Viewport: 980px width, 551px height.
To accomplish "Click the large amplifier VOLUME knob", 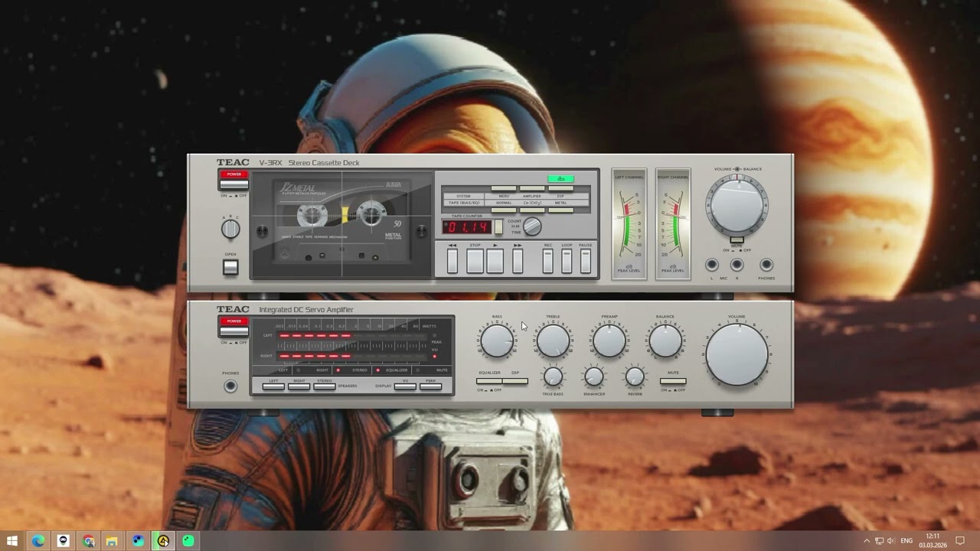I will pos(737,354).
